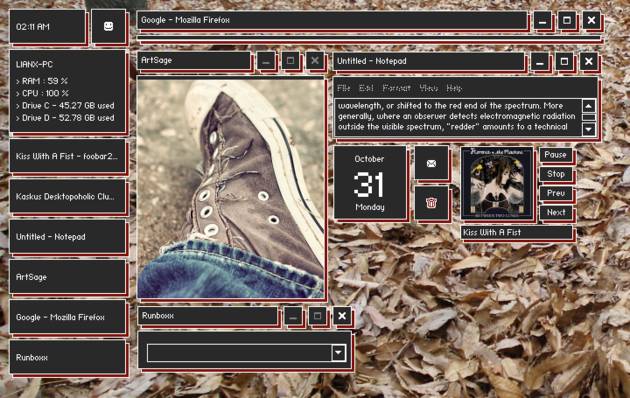
Task: Close the Runboxx window
Action: click(342, 316)
